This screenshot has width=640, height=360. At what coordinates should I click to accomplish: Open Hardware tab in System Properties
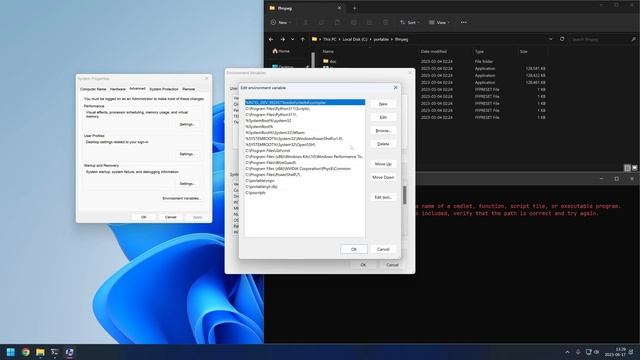click(x=118, y=89)
